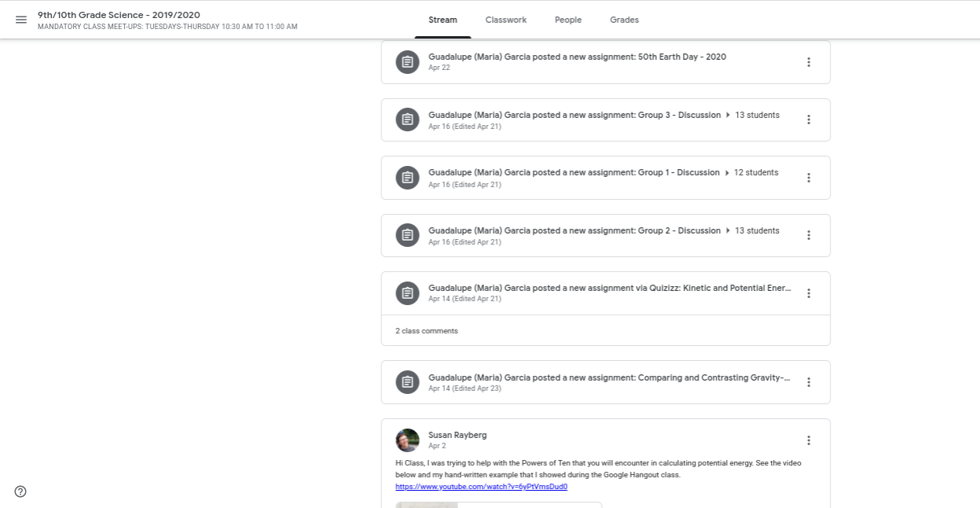View the 2 class comments
980x508 pixels.
coord(427,331)
